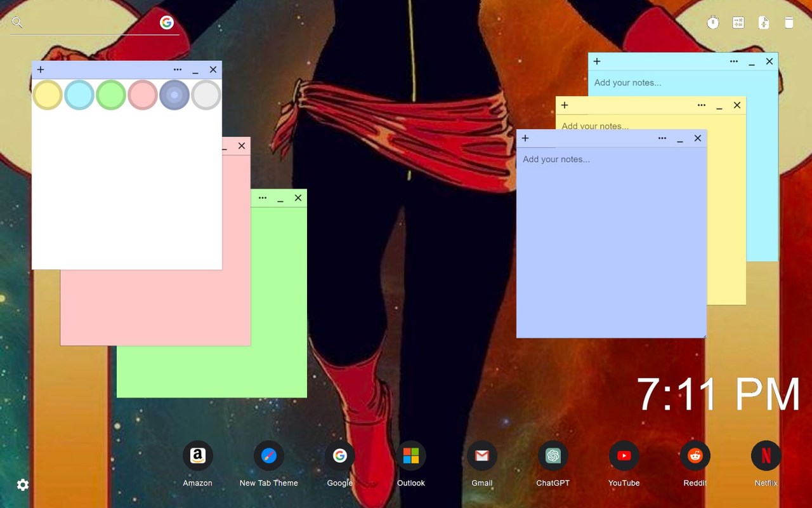Change the Google search engine icon
The height and width of the screenshot is (508, 812).
[167, 23]
